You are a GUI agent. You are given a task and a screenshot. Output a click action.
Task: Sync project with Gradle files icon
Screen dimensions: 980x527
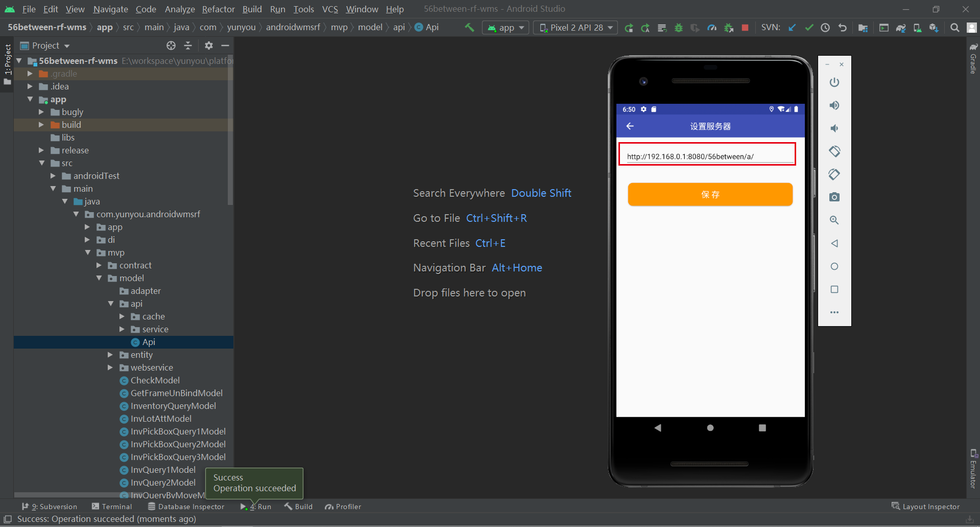[901, 28]
